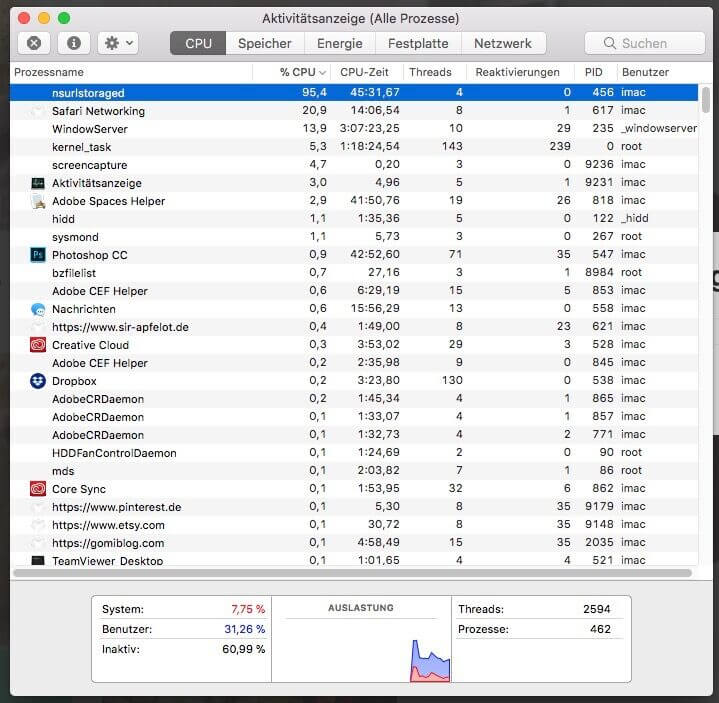Click the Safari Networking row icon
Screen dimensions: 719x703
pyautogui.click(x=38, y=111)
